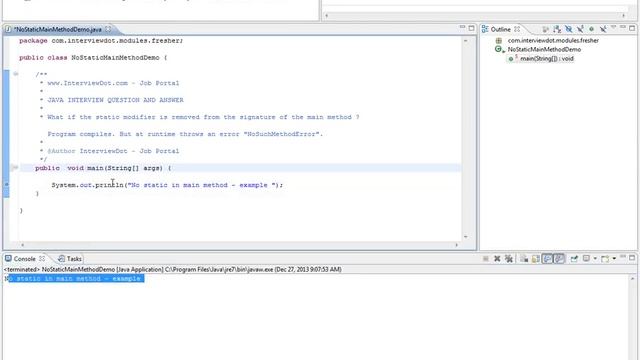Collapse the main method fold marker
The width and height of the screenshot is (640, 360).
tap(15, 168)
